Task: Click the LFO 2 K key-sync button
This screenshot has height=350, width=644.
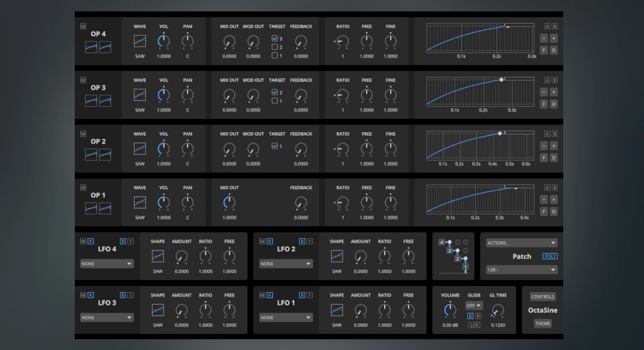Action: (x=270, y=241)
